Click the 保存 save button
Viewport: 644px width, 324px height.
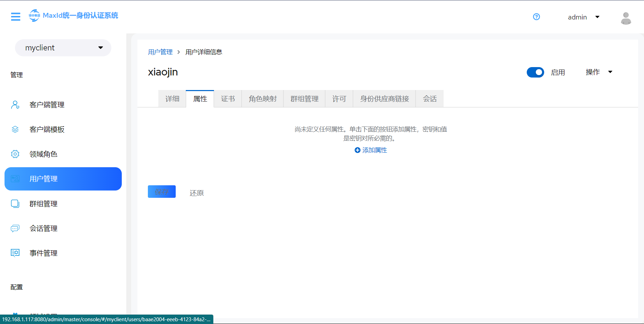click(162, 192)
